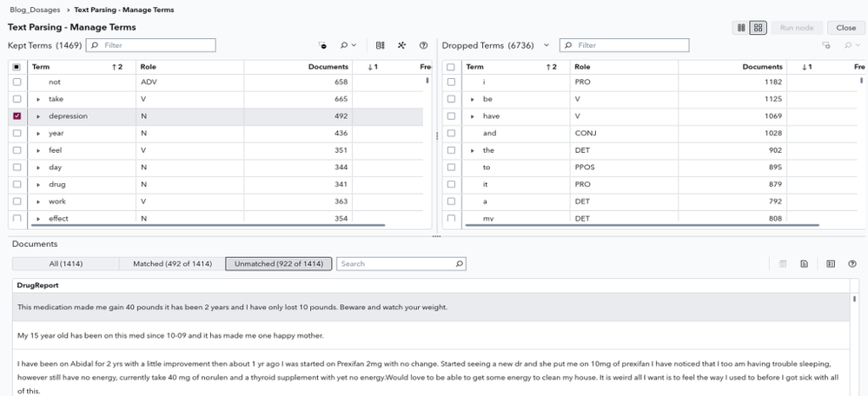Image resolution: width=868 pixels, height=396 pixels.
Task: Uncheck the depression term checkbox
Action: coord(17,115)
